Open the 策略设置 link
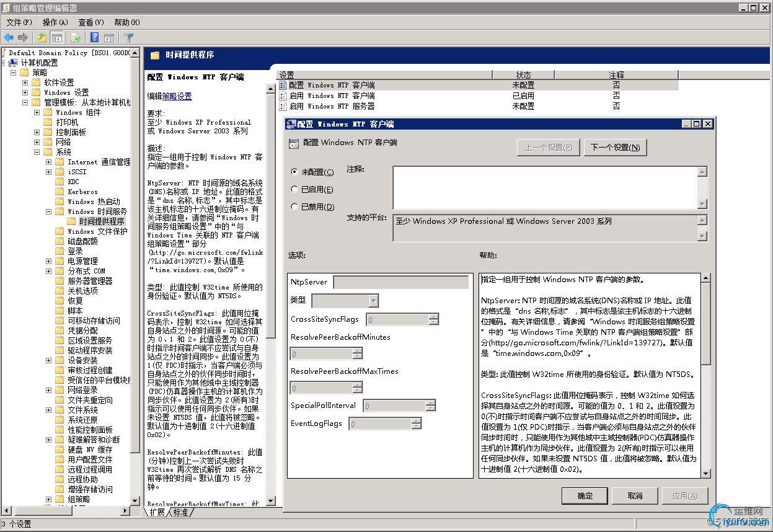Screen dimensions: 773x532 coord(177,96)
